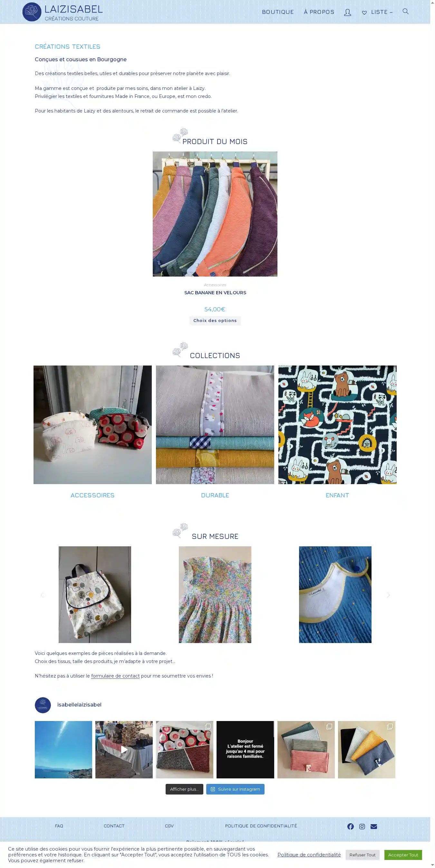Click Choix des options button

(215, 320)
